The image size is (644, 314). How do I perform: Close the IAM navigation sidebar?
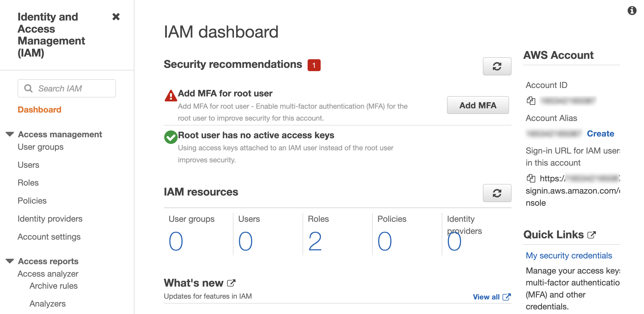[x=116, y=17]
